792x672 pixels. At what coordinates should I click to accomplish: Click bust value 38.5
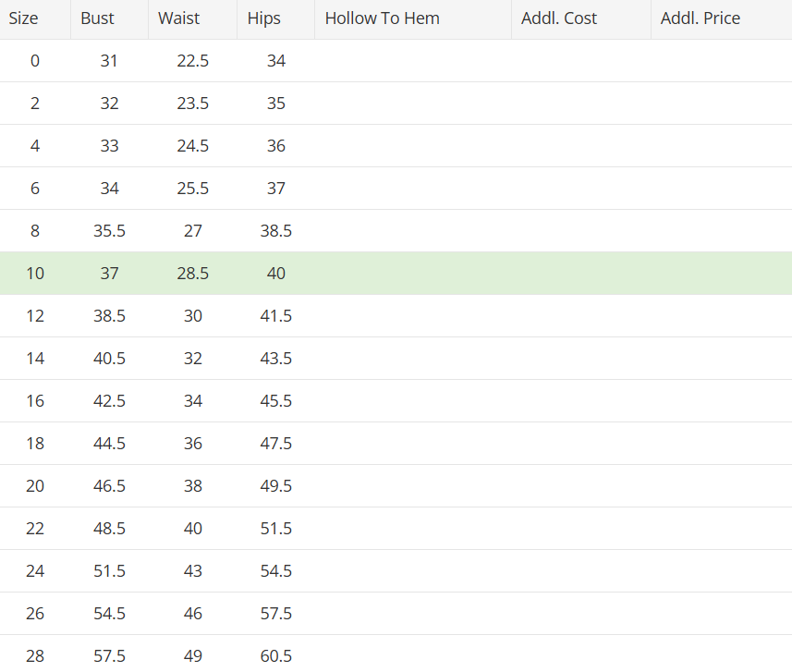109,316
